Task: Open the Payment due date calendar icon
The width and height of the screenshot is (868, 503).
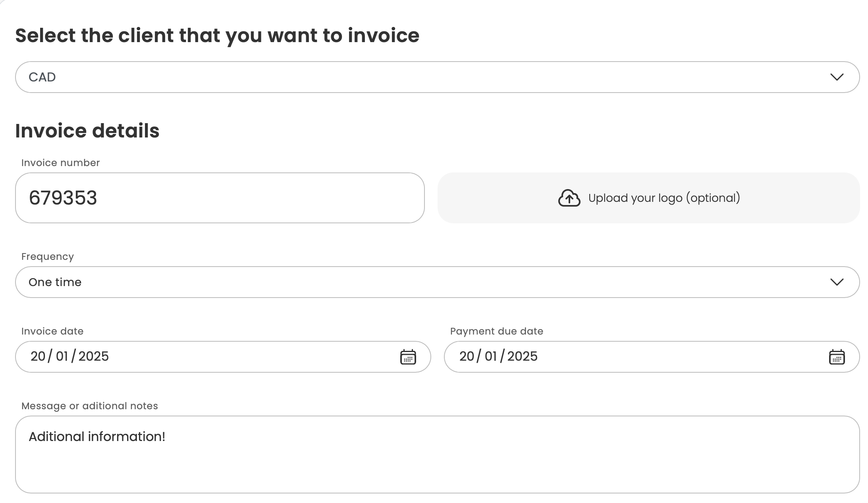Action: pyautogui.click(x=837, y=357)
